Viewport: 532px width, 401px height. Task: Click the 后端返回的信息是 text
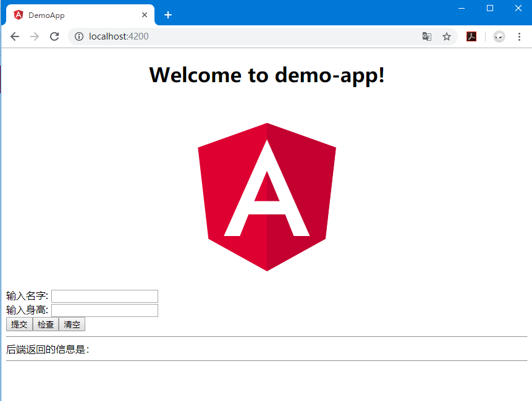(47, 350)
